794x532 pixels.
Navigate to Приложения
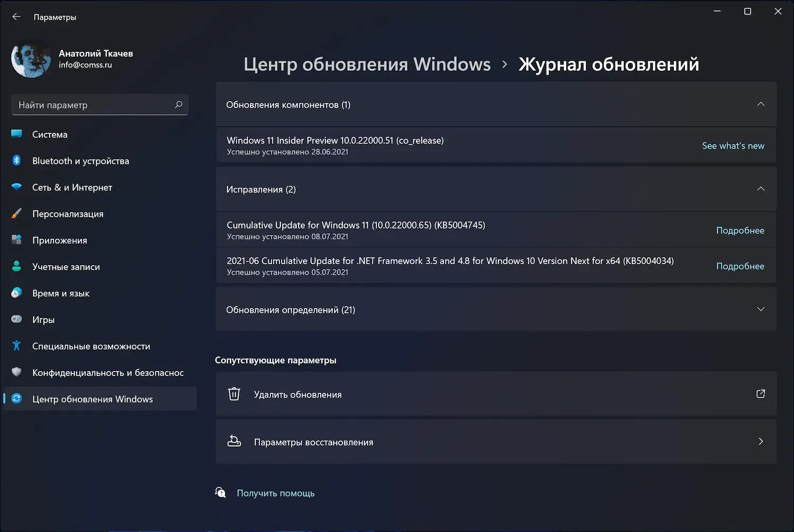pos(100,240)
